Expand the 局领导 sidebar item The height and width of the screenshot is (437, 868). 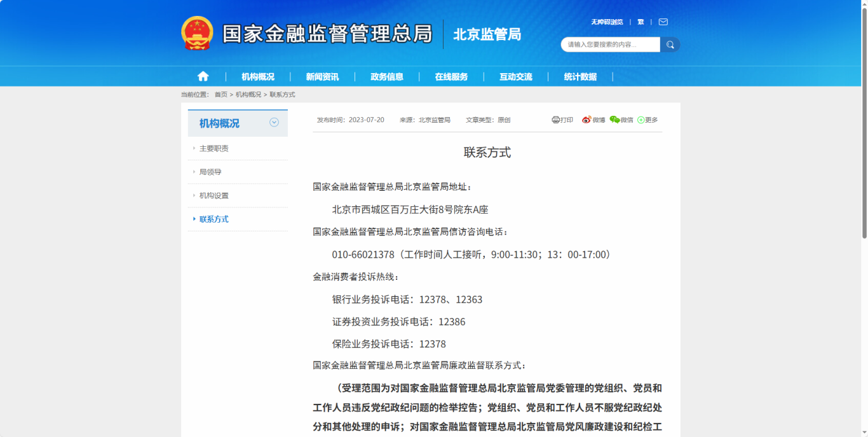coord(210,172)
